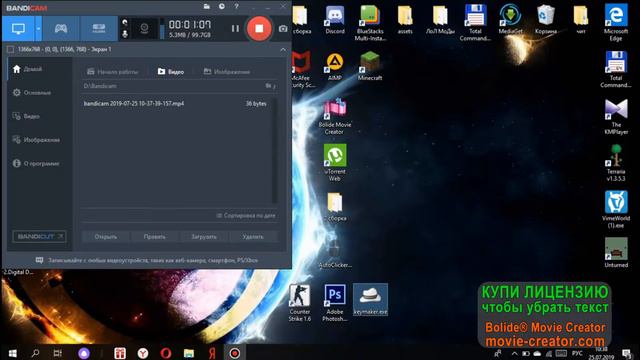The width and height of the screenshot is (640, 360).
Task: Open taskbar search magnifier
Action: [36, 353]
